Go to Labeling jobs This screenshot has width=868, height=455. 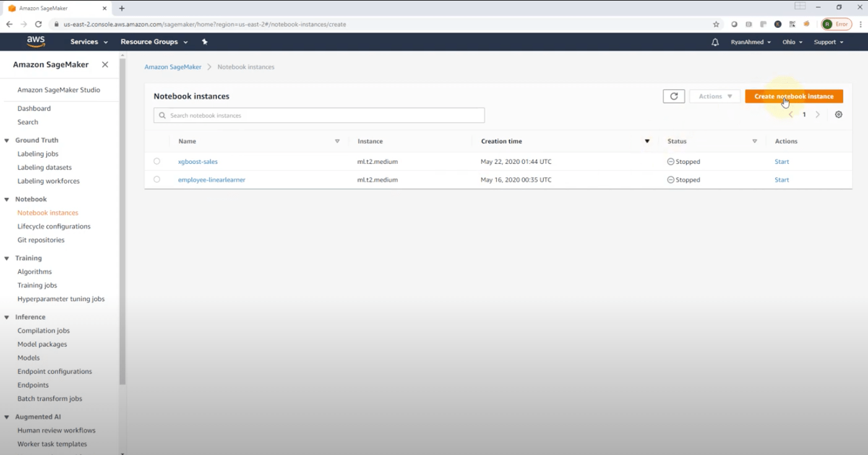[38, 154]
